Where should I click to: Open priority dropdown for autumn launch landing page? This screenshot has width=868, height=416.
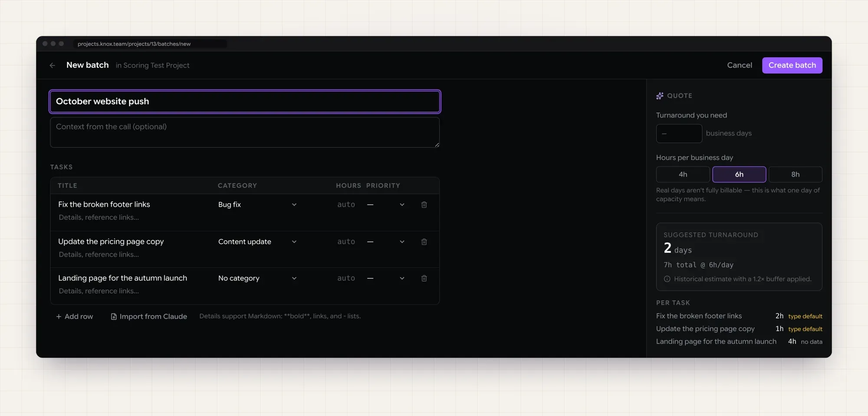pyautogui.click(x=386, y=278)
